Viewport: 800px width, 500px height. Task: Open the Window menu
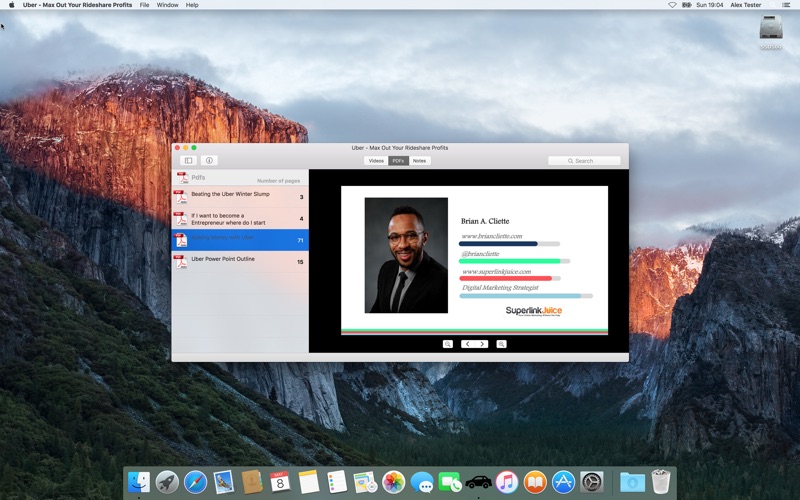coord(167,5)
